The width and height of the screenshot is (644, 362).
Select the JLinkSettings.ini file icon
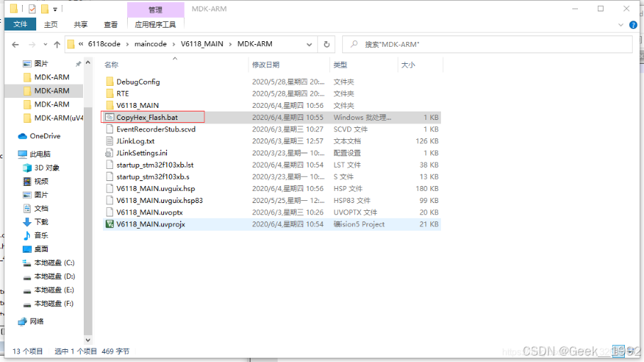109,153
